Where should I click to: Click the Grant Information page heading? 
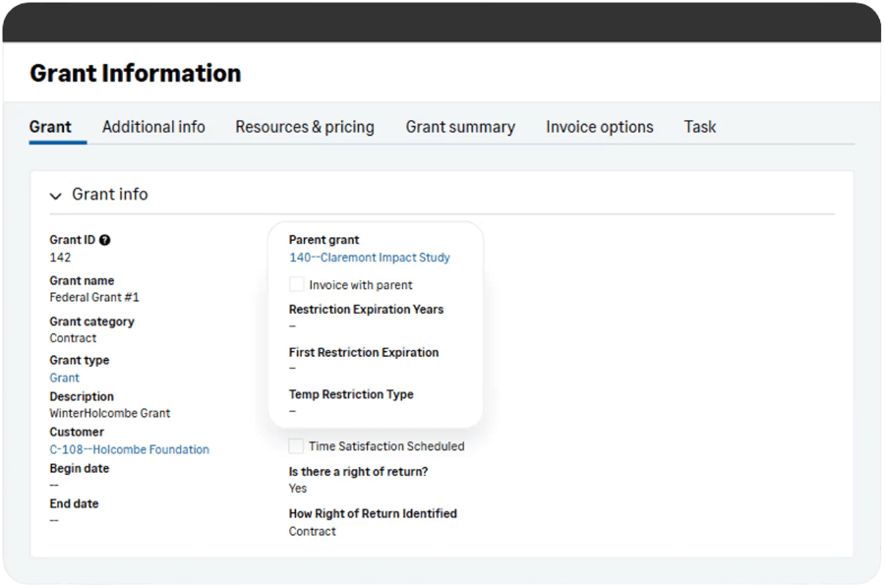click(136, 74)
